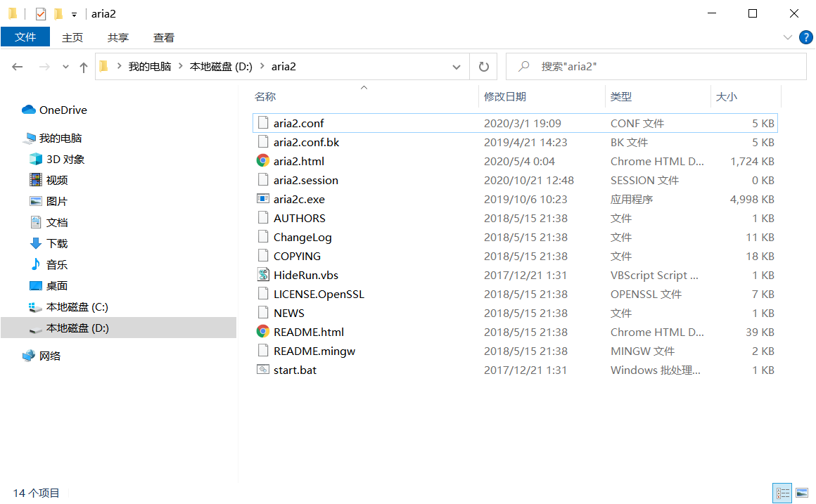Click the Windows 批处理 type cell
Image resolution: width=816 pixels, height=504 pixels.
[655, 370]
